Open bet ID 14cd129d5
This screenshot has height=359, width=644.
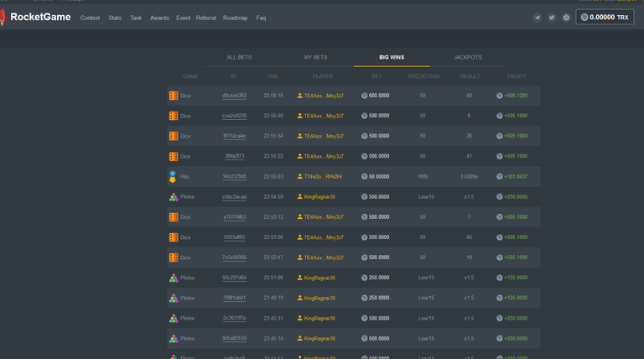coord(234,177)
